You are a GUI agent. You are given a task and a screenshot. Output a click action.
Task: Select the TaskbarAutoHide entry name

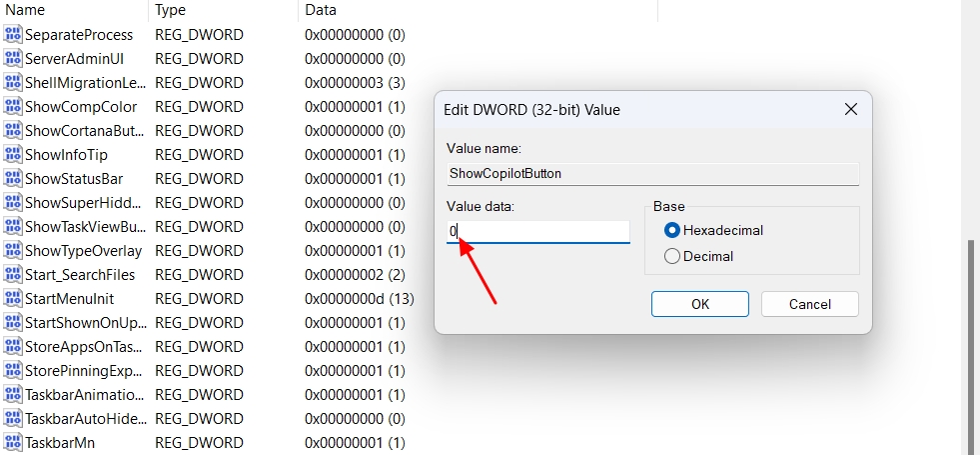point(85,419)
